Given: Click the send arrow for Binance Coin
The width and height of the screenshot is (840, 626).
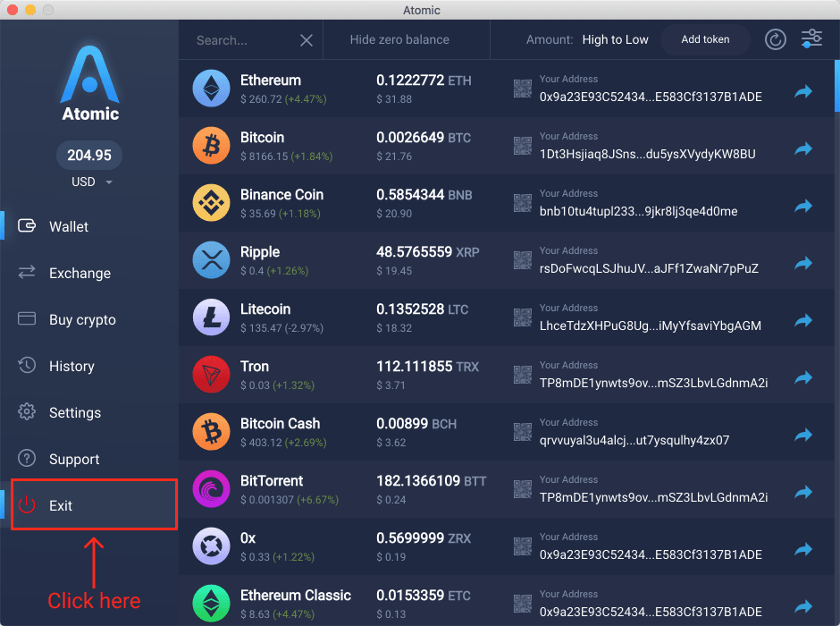Looking at the screenshot, I should click(x=803, y=207).
